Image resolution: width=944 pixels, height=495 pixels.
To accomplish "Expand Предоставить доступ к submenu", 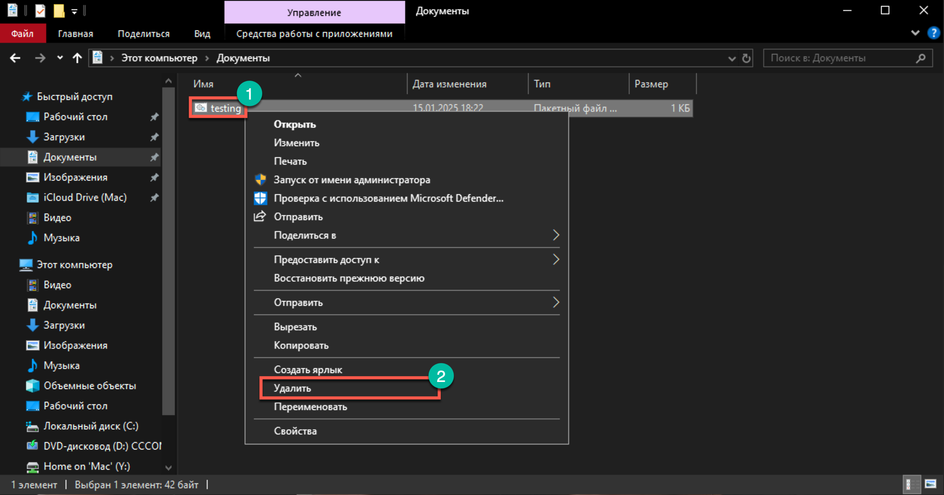I will click(x=406, y=260).
